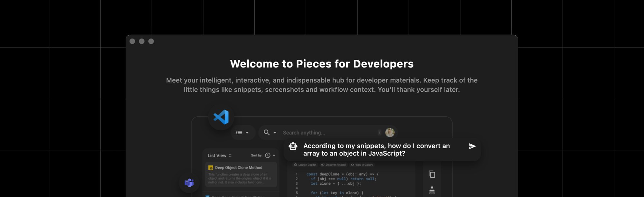Click the Search anything field
The image size is (644, 197).
click(x=328, y=133)
